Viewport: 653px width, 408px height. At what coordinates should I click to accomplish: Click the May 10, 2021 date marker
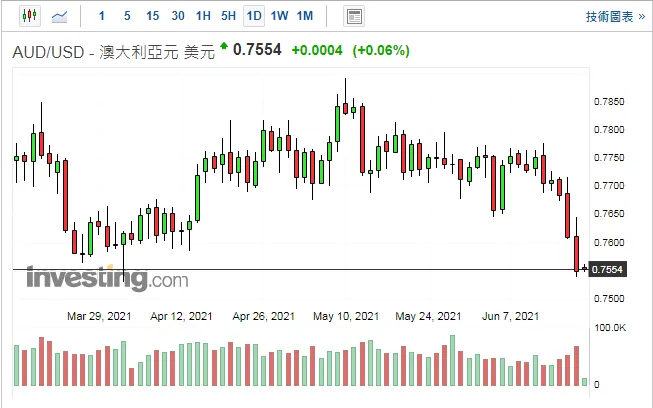[346, 316]
